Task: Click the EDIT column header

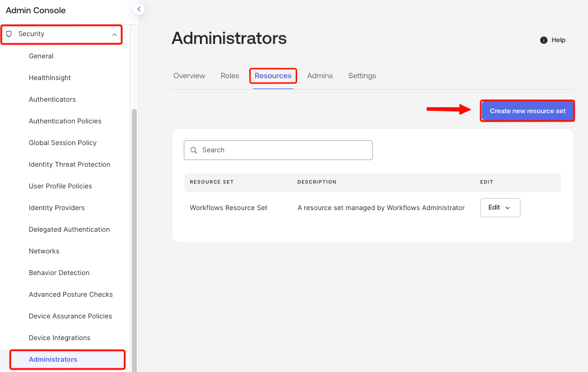Action: pyautogui.click(x=486, y=182)
